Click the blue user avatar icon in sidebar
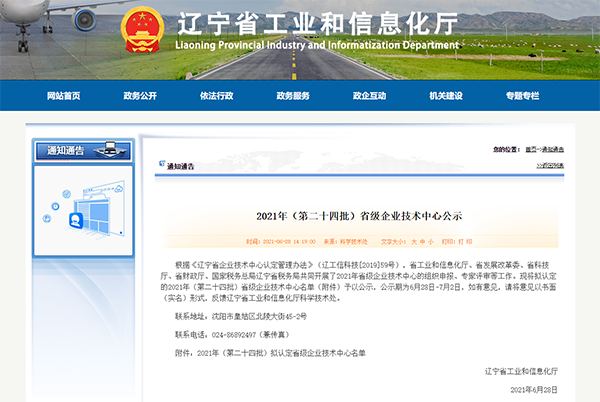The image size is (600, 402). (x=75, y=221)
